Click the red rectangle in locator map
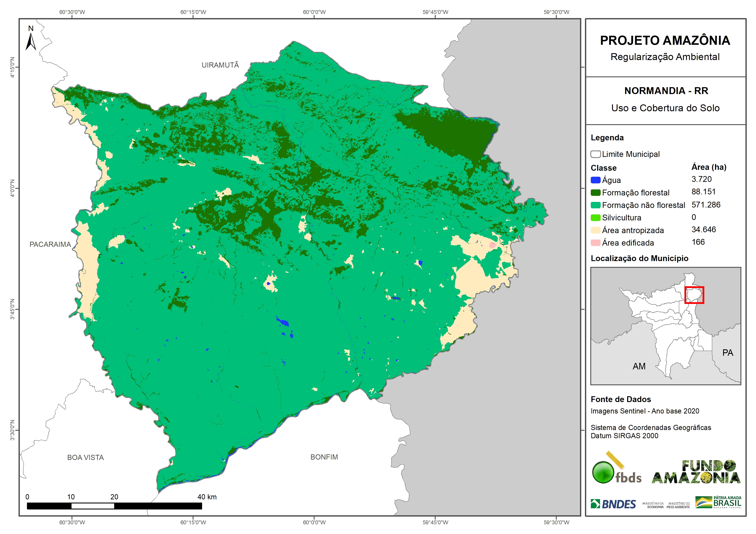This screenshot has height=534, width=756. point(694,295)
